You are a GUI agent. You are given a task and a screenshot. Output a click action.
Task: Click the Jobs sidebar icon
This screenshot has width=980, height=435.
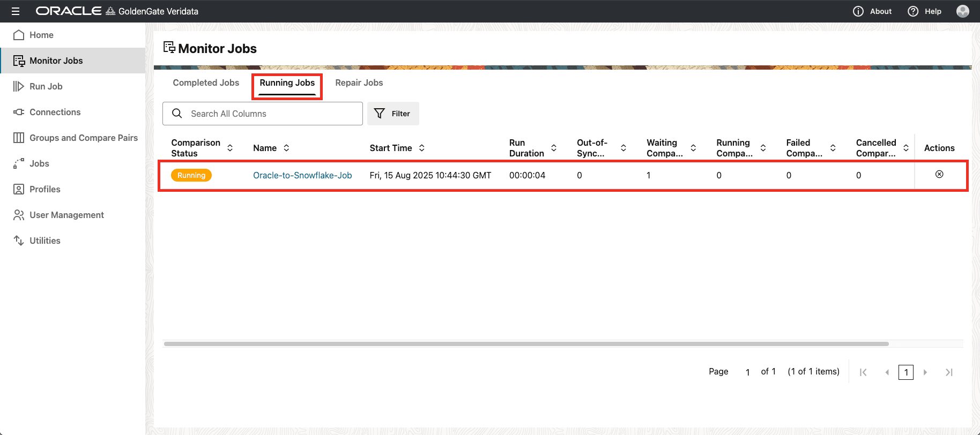pos(19,163)
